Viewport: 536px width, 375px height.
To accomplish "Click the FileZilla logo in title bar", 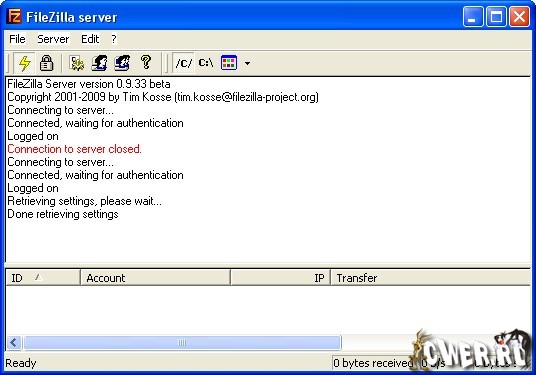I will pyautogui.click(x=14, y=16).
